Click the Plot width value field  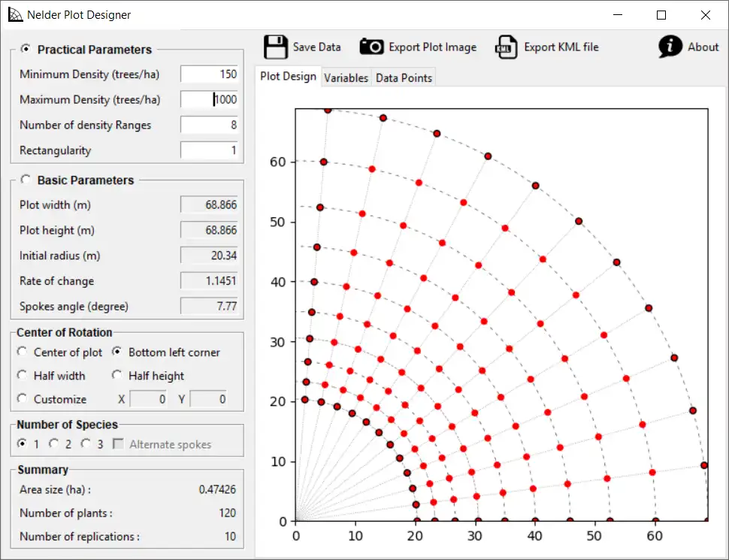pyautogui.click(x=209, y=204)
